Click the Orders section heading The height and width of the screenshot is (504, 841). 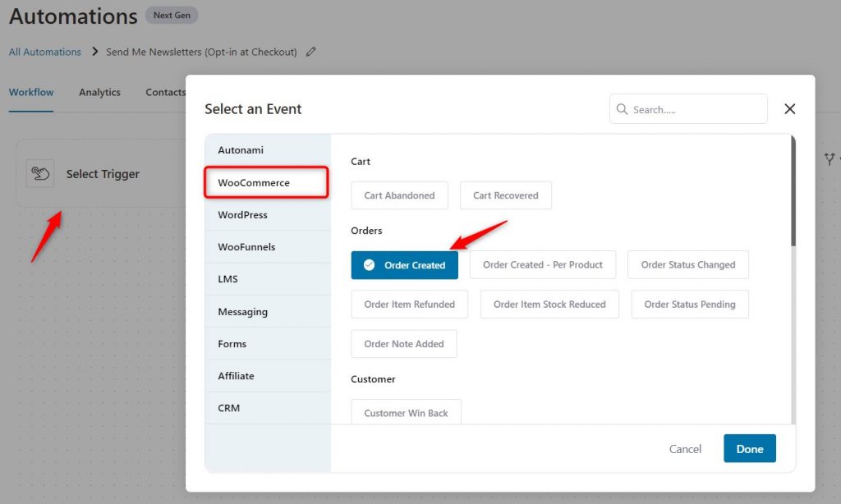366,231
